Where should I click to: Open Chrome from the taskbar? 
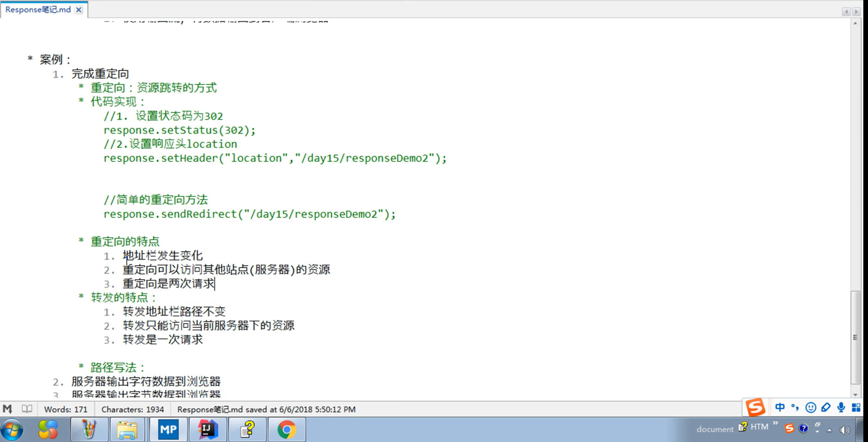(x=287, y=429)
